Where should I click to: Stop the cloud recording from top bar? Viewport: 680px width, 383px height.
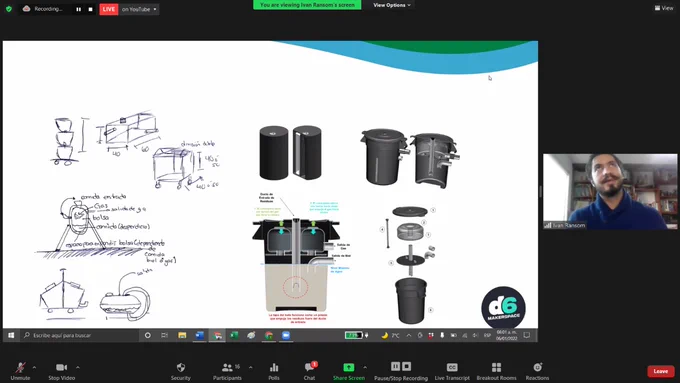(90, 9)
